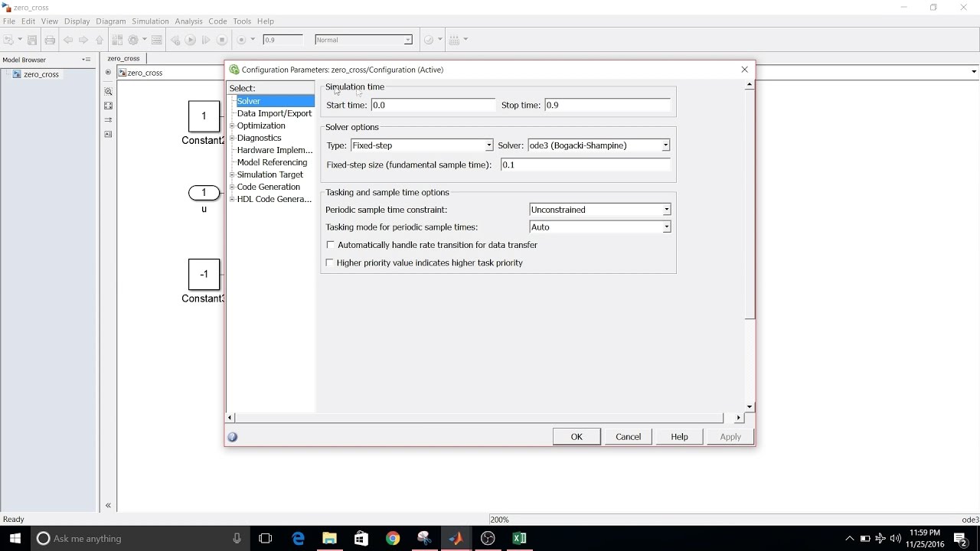Open the simulation mode Normal dropdown
The width and height of the screenshot is (980, 551).
(x=364, y=40)
